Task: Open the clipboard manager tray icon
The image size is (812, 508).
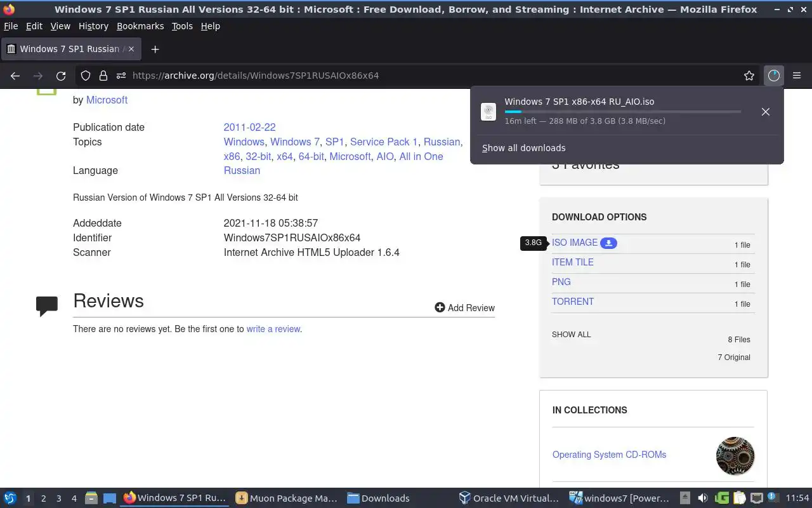Action: (x=739, y=498)
